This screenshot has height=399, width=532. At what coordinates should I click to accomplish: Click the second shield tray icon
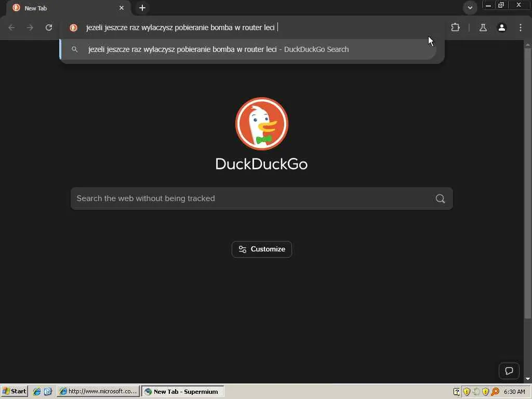[x=486, y=392]
